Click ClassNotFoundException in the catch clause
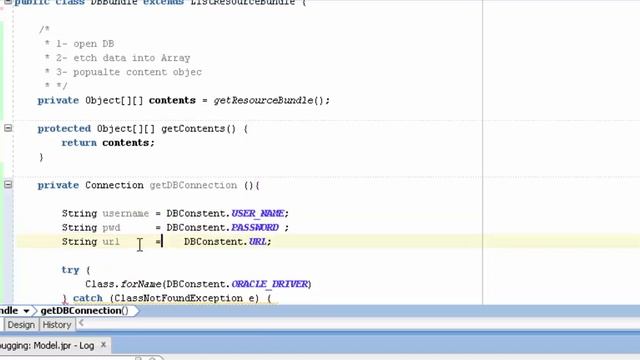This screenshot has width=640, height=360. [x=178, y=298]
